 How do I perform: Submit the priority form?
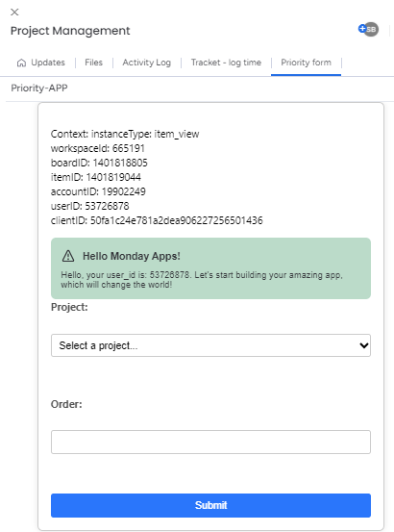[210, 505]
